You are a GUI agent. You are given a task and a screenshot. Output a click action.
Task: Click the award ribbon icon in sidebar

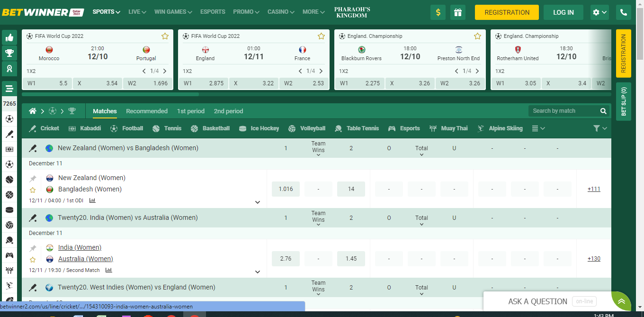coord(9,68)
